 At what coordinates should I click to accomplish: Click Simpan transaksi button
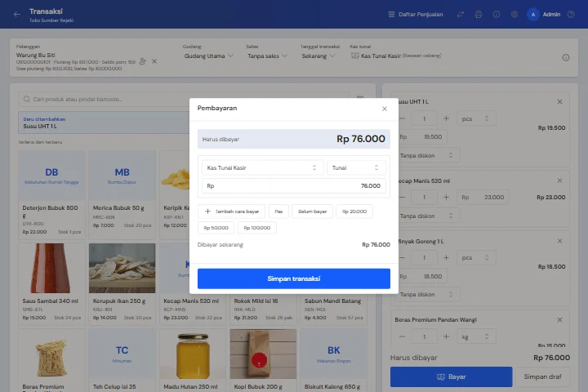tap(294, 278)
